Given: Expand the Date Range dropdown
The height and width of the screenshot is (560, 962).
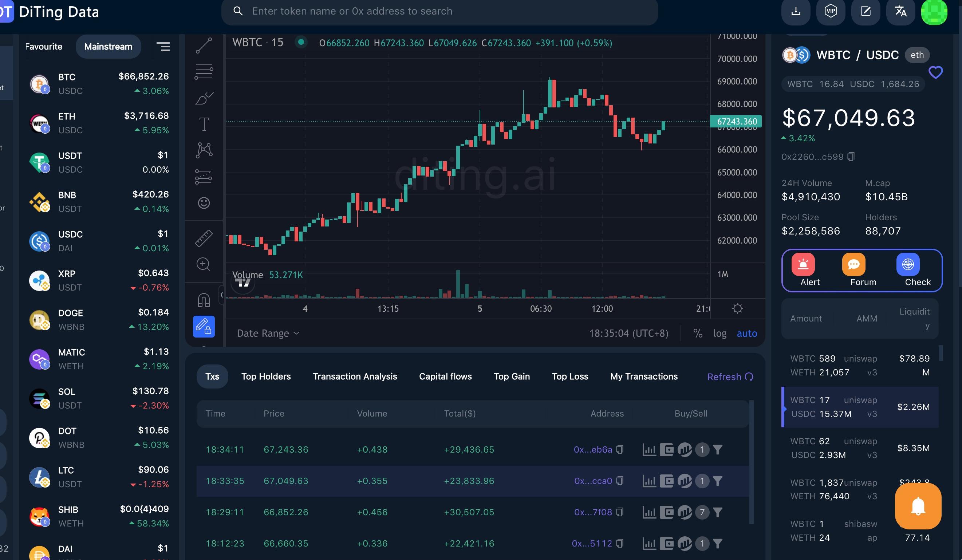Looking at the screenshot, I should [268, 333].
